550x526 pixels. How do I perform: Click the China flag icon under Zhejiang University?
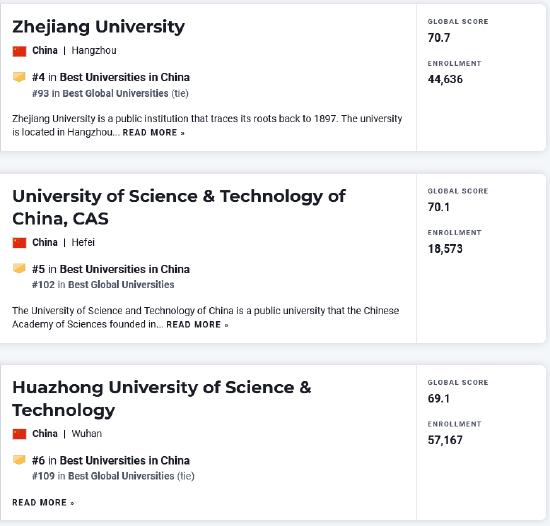pyautogui.click(x=19, y=51)
